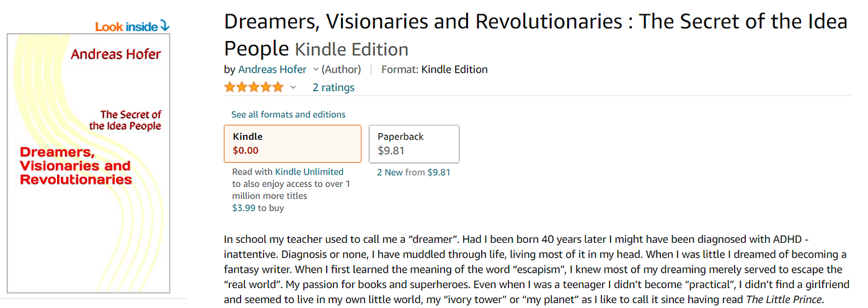Click the Kindle Edition format link
868x308 pixels.
[x=454, y=70]
